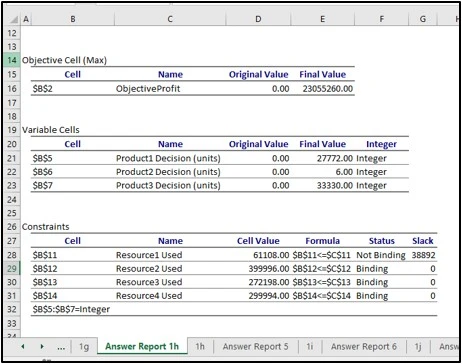
Task: Select column A header
Action: coord(26,19)
